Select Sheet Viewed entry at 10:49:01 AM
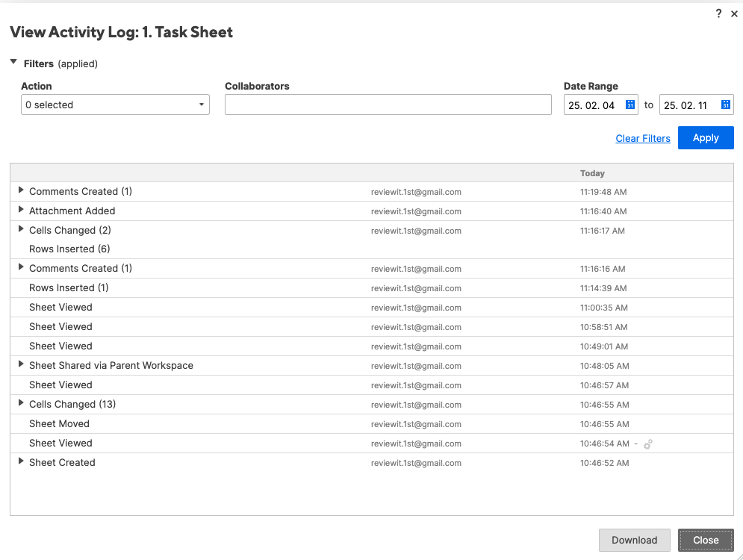Screen dimensions: 743x560 click(60, 346)
